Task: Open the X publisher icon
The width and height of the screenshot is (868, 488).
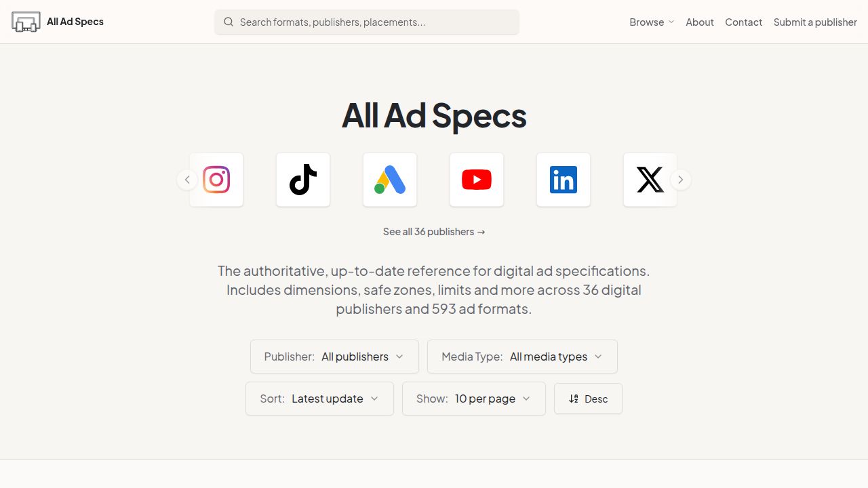Action: 650,180
